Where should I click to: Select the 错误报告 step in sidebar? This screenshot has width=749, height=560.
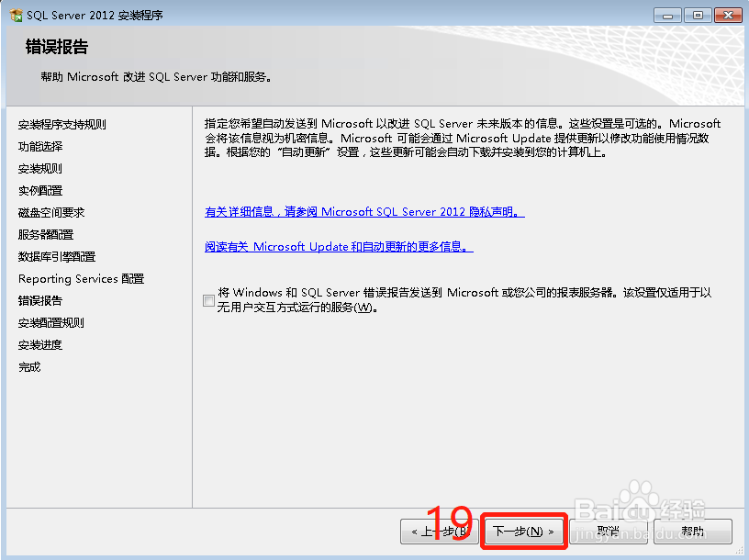pos(40,300)
